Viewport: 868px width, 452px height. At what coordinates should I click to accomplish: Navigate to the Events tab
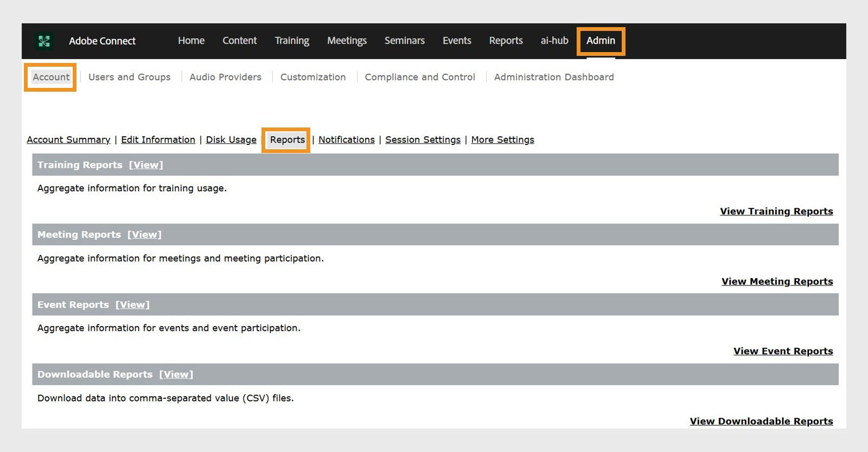coord(457,41)
